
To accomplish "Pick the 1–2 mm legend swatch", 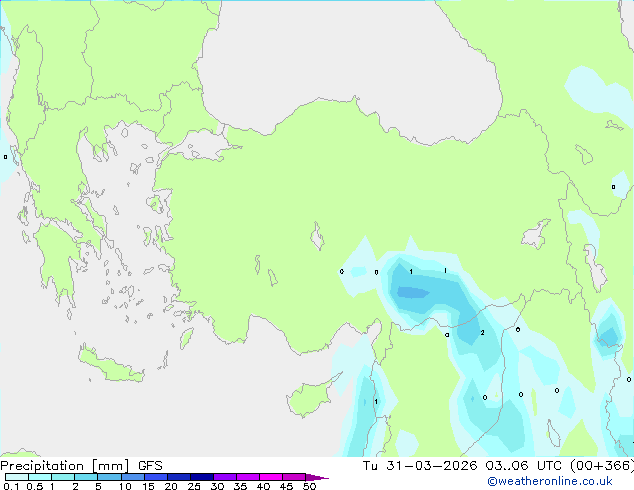I will click(63, 477).
